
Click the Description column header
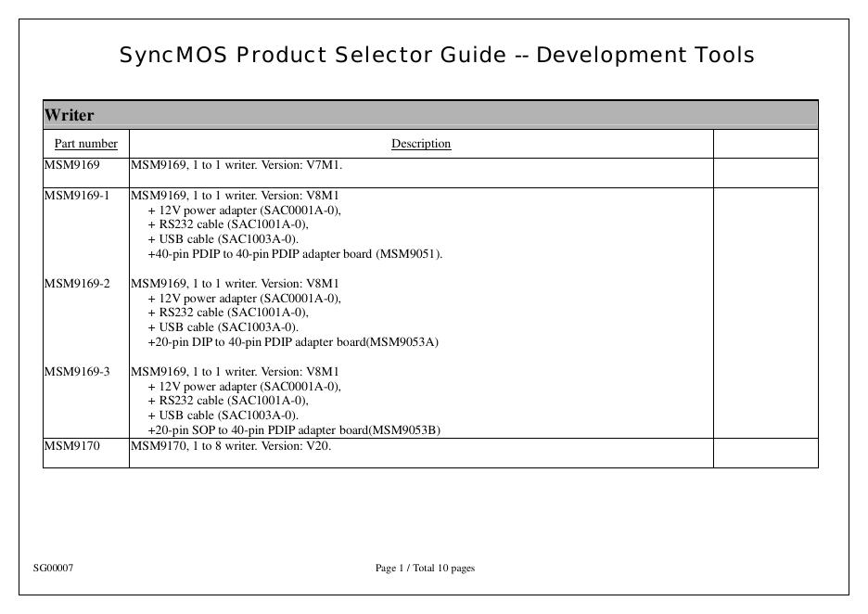point(421,144)
